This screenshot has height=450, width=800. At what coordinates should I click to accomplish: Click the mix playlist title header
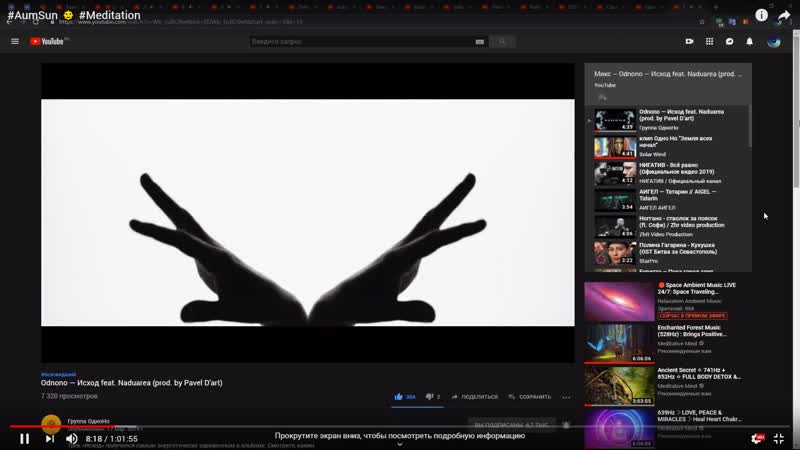pos(668,74)
